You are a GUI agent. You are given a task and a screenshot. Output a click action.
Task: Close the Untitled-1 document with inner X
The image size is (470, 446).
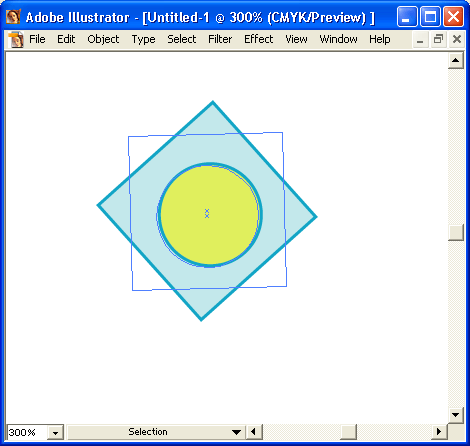click(x=456, y=40)
